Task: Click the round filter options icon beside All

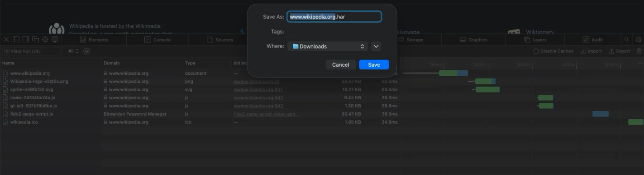Action: pos(86,51)
